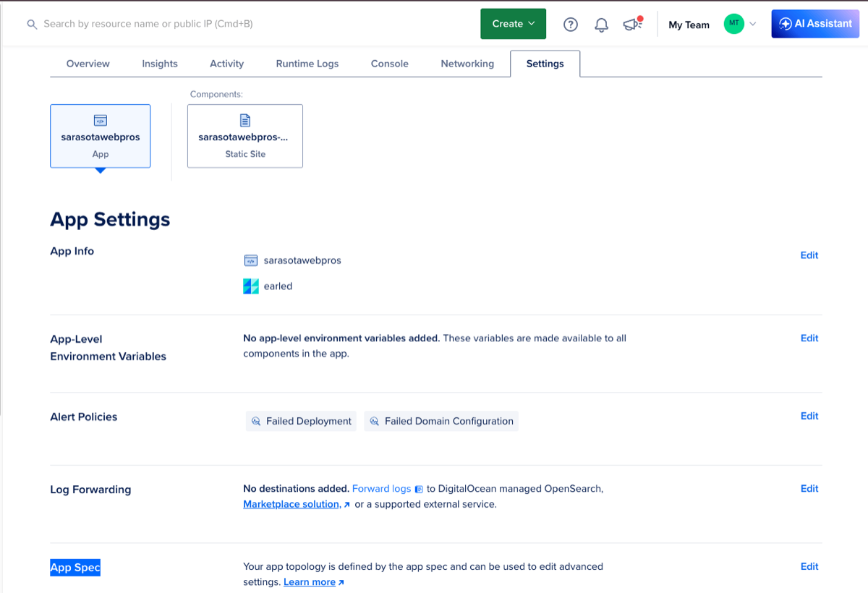
Task: Open the notifications bell
Action: [x=601, y=25]
